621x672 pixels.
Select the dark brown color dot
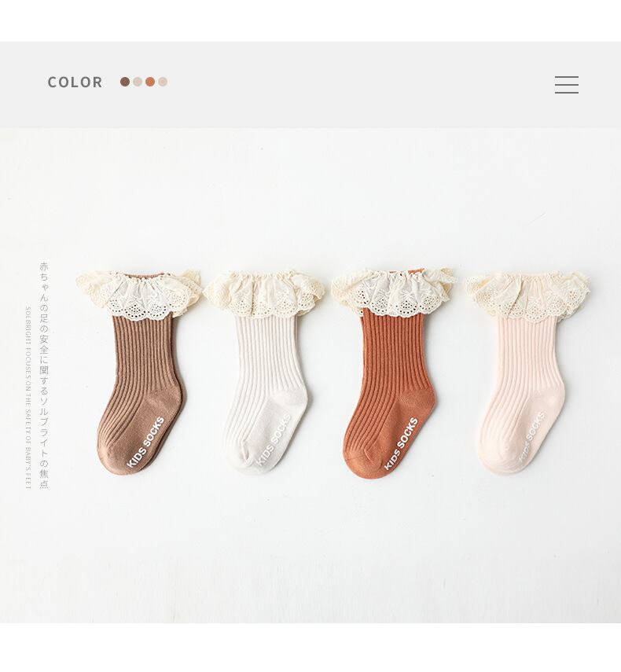[125, 82]
